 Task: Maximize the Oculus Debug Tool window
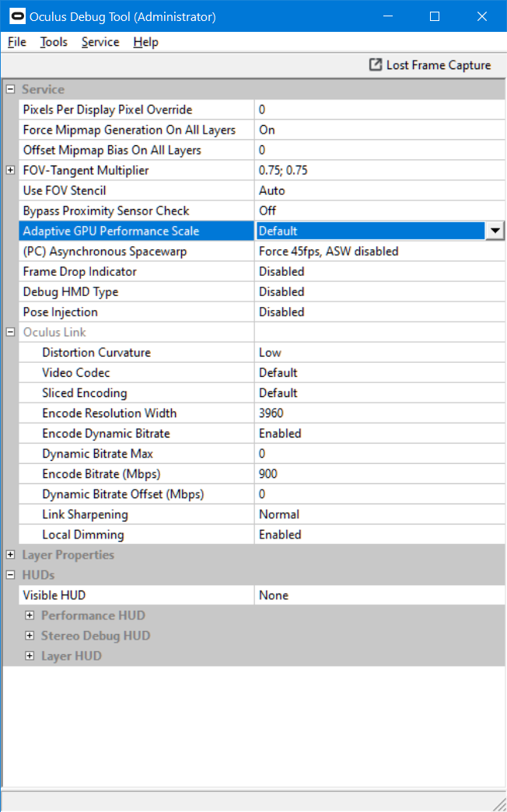coord(435,16)
